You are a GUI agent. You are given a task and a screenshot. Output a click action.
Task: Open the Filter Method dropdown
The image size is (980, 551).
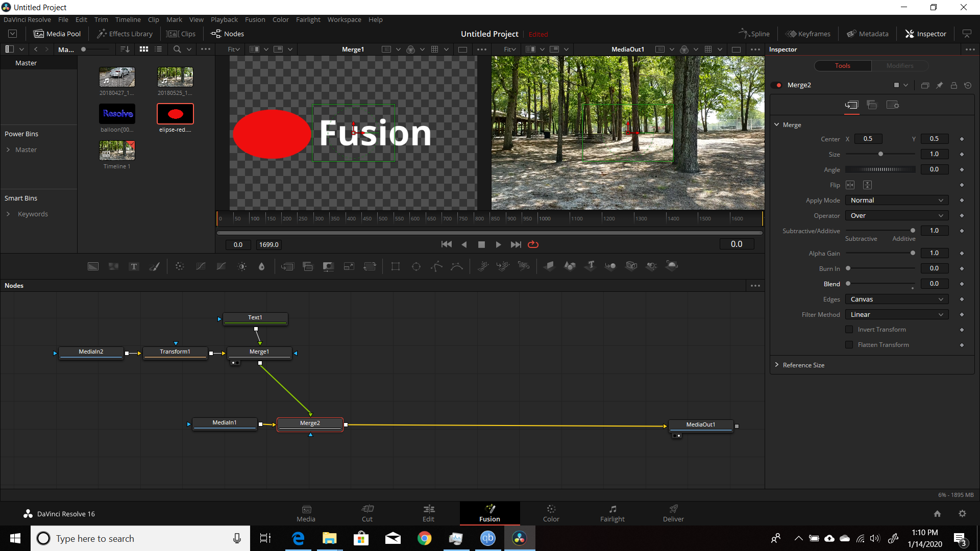coord(897,315)
